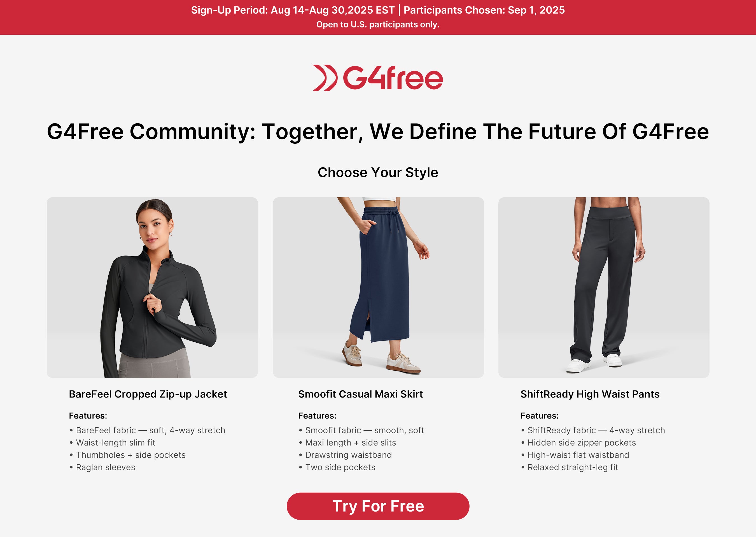Click 'Relaxed straight-leg fit' pants feature
Image resolution: width=756 pixels, height=537 pixels.
click(573, 467)
